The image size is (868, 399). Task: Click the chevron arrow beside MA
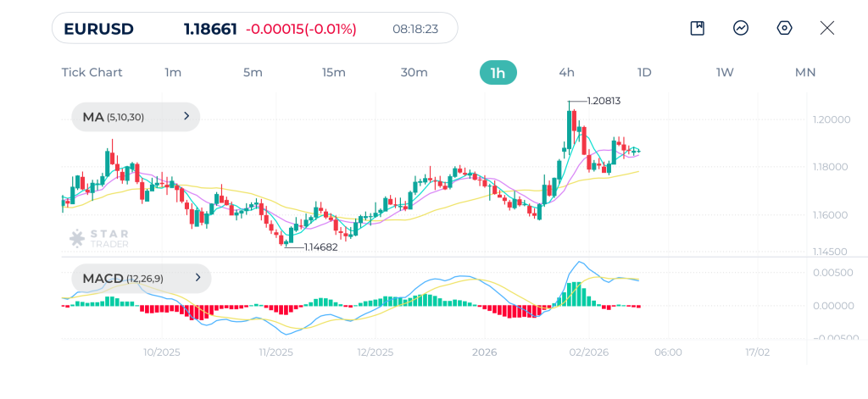point(186,116)
